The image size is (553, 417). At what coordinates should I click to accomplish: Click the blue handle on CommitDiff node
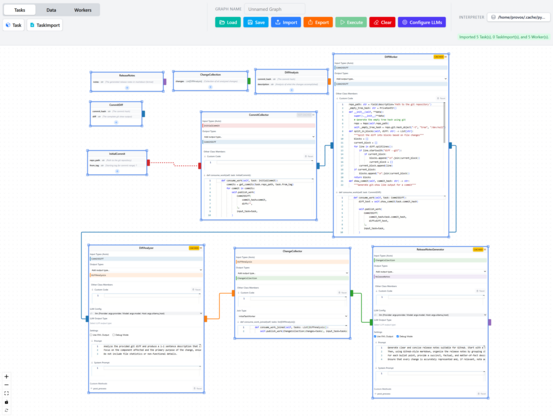[x=144, y=114]
